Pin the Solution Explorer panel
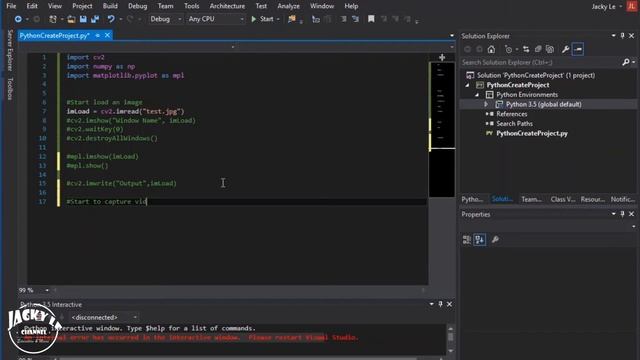Image resolution: width=640 pixels, height=360 pixels. coord(622,36)
